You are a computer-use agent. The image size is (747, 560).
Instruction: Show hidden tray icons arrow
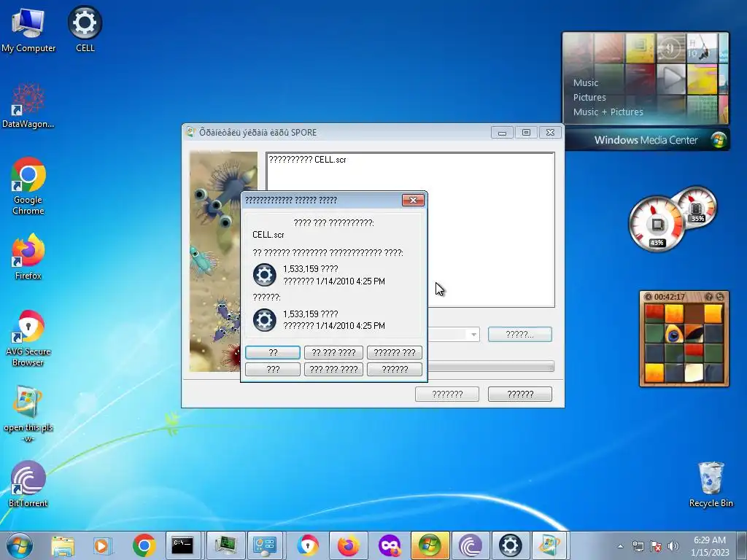[x=620, y=546]
